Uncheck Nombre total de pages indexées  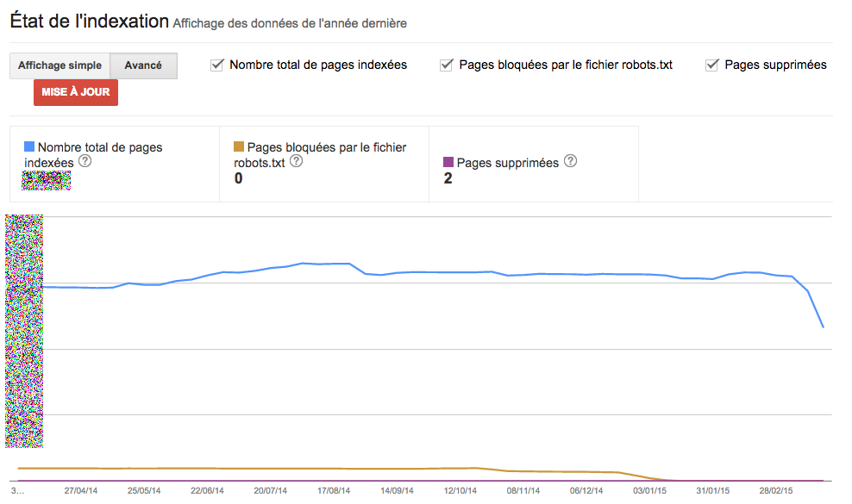point(217,65)
